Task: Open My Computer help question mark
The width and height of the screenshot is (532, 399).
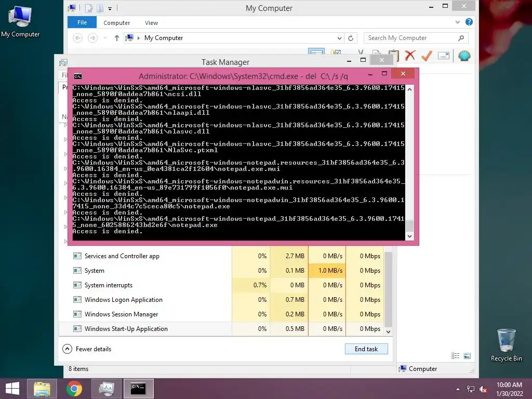Action: pos(469,22)
